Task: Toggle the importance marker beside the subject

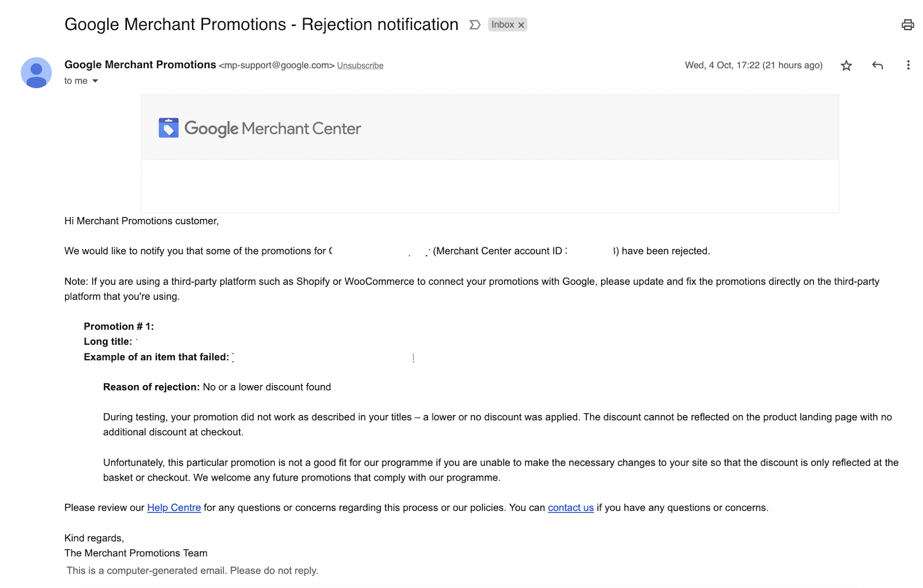Action: click(475, 25)
